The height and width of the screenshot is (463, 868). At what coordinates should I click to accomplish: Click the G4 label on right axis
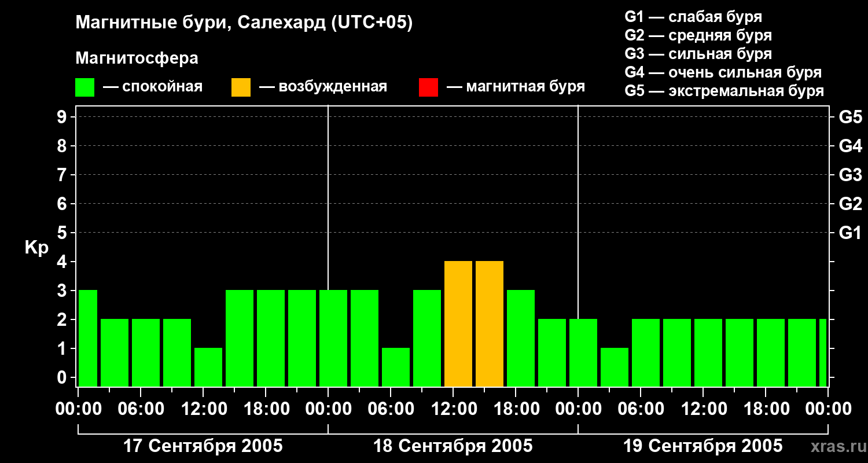tap(850, 146)
